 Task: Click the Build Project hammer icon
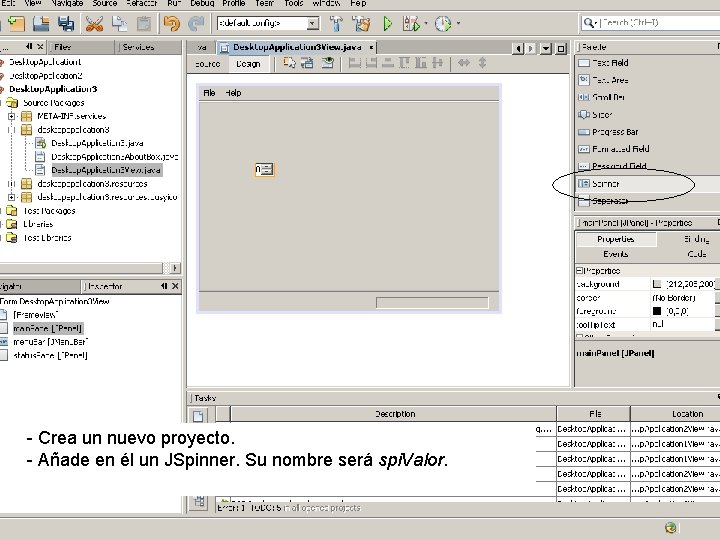pyautogui.click(x=337, y=23)
